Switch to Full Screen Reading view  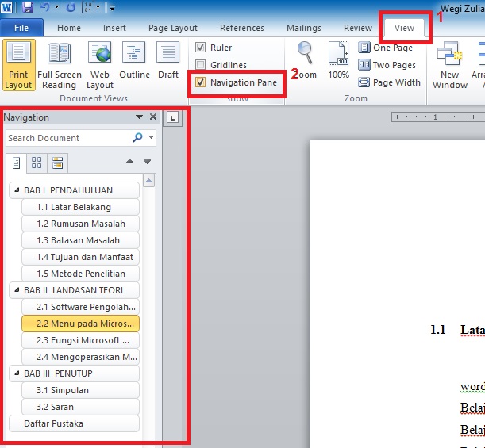click(59, 65)
